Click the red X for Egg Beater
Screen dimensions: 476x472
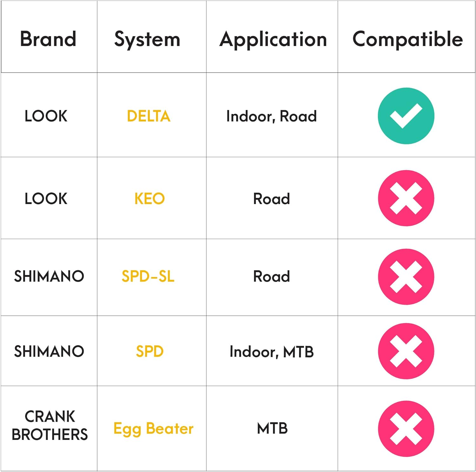[x=406, y=429]
